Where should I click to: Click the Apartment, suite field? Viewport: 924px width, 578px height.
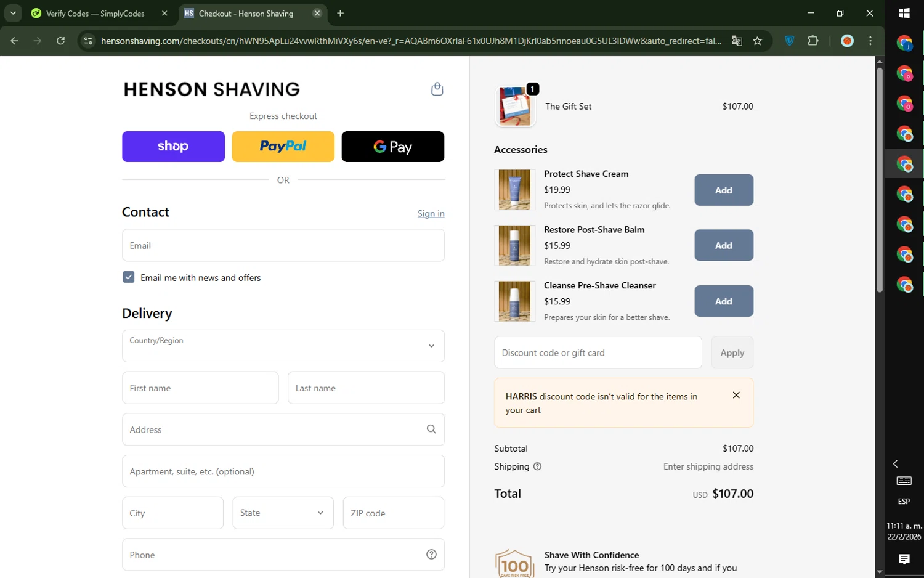click(x=283, y=471)
